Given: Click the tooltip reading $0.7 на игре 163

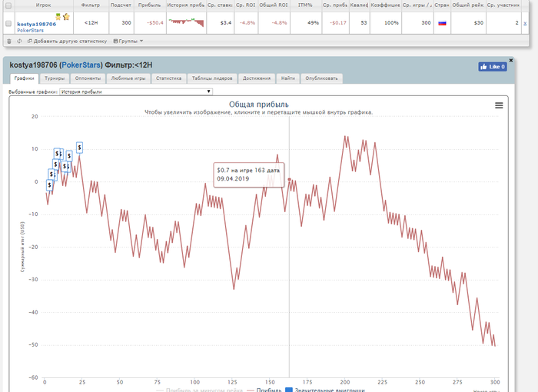Looking at the screenshot, I should coord(249,174).
